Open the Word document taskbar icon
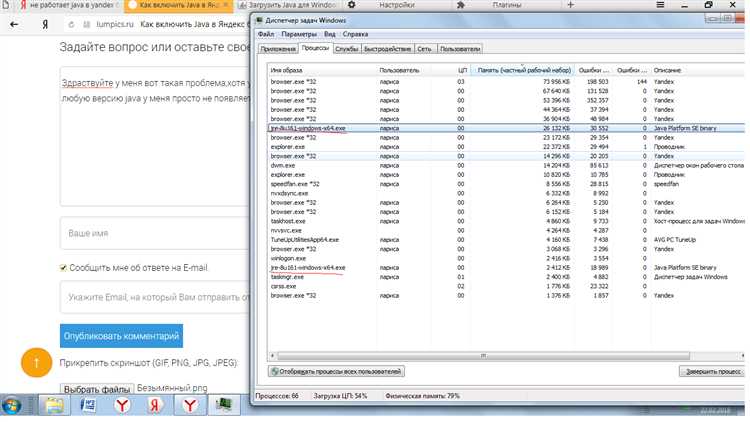Viewport: 750px width, 422px height. click(88, 406)
